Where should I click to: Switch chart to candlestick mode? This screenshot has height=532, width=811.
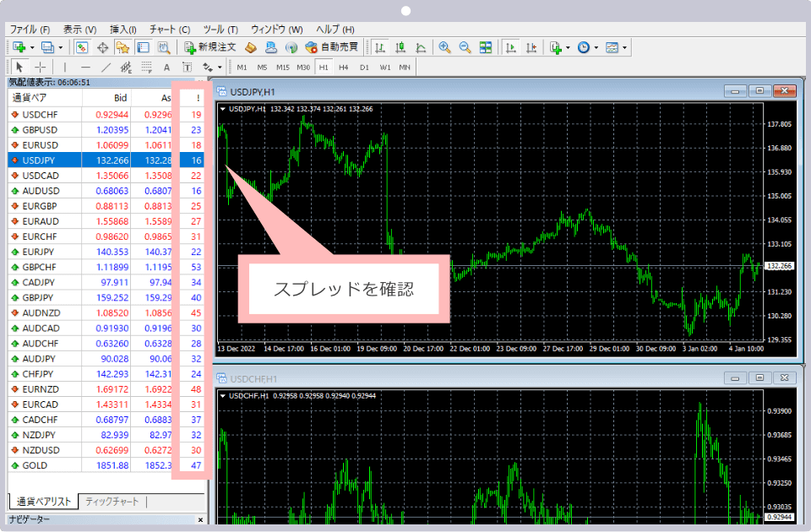coord(400,47)
